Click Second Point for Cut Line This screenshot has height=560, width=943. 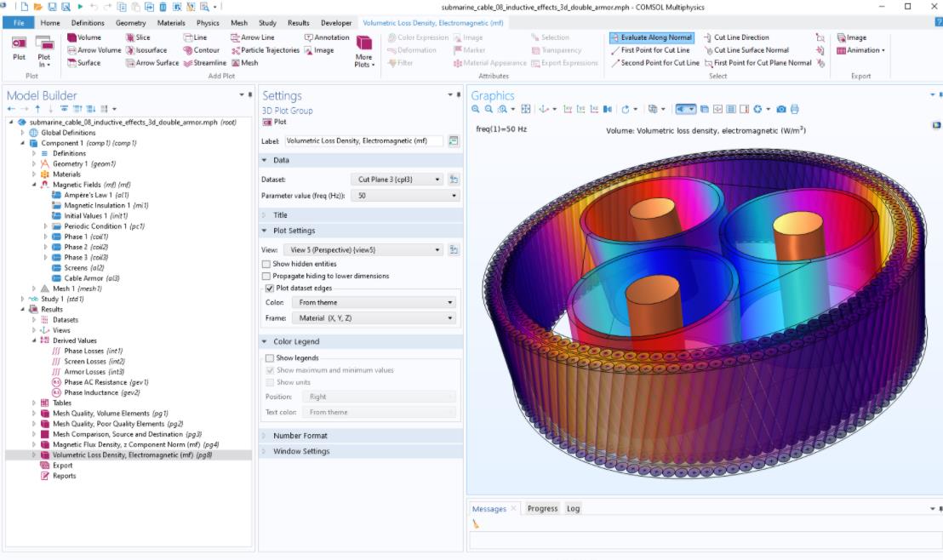655,63
